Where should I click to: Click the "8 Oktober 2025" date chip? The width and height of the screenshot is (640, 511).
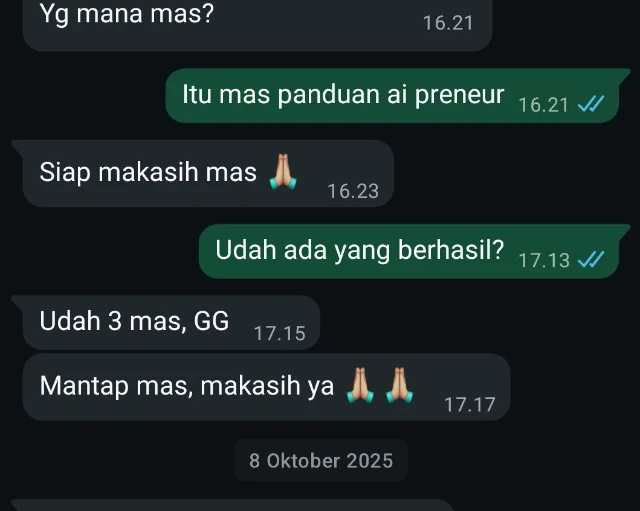(321, 460)
